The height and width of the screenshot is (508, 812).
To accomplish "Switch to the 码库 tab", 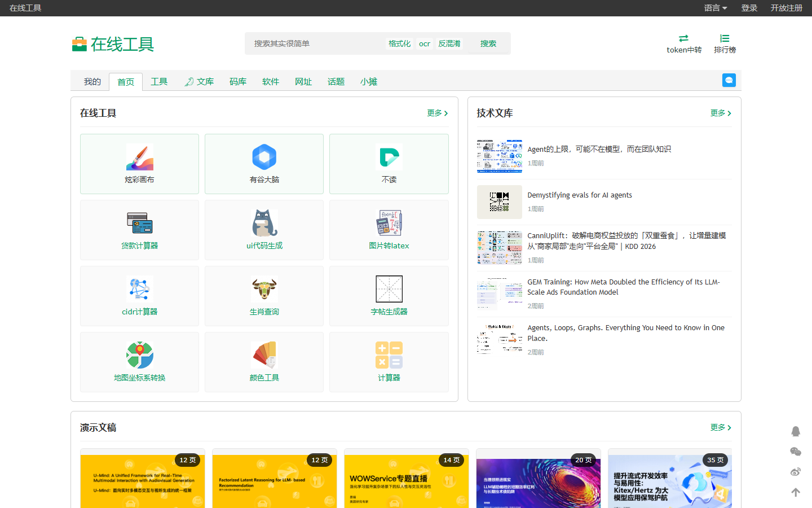I will (x=238, y=82).
